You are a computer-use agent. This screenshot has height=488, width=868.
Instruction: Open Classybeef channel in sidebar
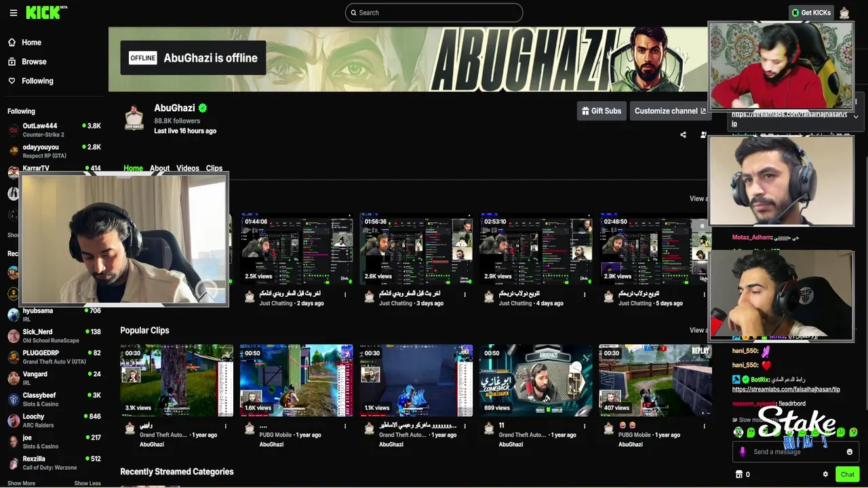[54, 399]
